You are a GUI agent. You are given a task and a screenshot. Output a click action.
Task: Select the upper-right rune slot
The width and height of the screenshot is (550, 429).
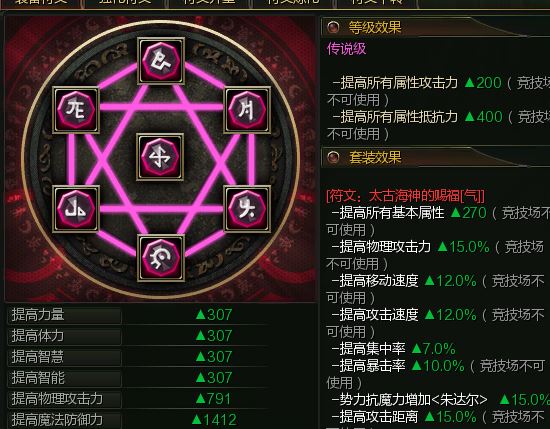point(247,110)
